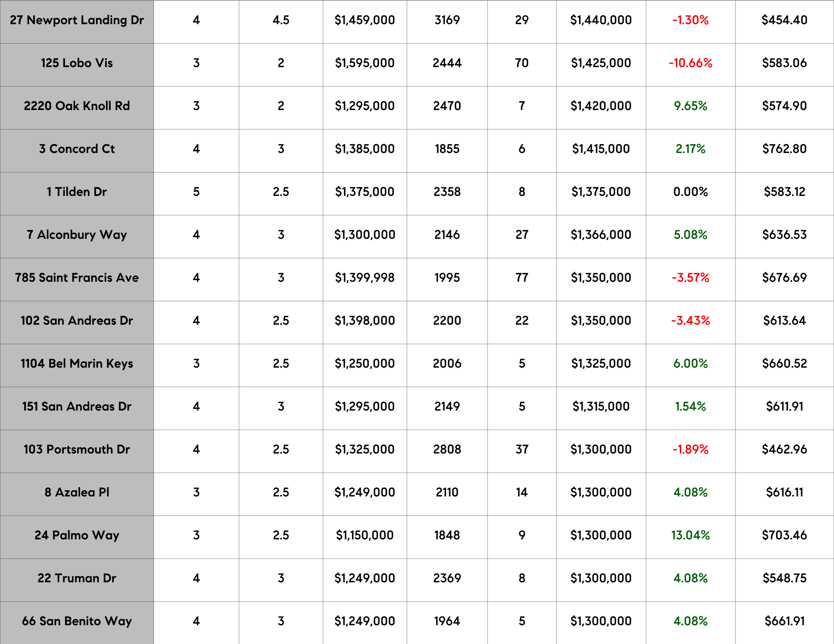Screen dimensions: 834x644
Task: Select the 2220 Oak Knoll Rd row header
Action: (77, 106)
